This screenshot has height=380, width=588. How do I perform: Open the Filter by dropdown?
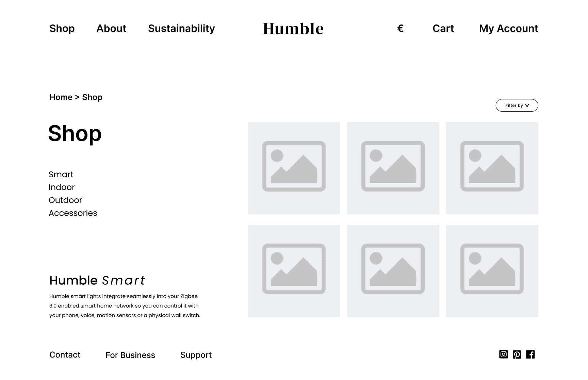pyautogui.click(x=517, y=105)
